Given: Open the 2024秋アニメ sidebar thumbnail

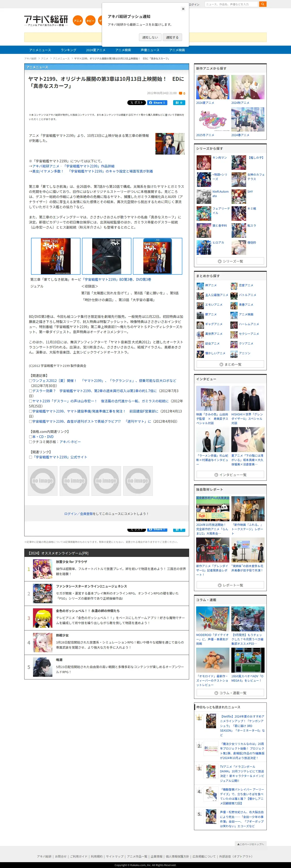Looking at the screenshot, I should 248,87.
